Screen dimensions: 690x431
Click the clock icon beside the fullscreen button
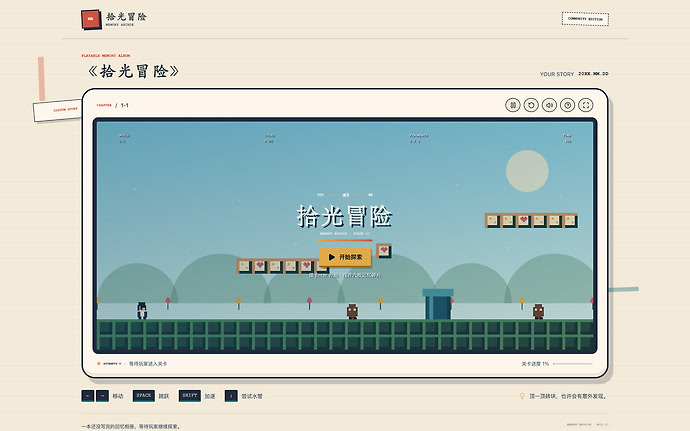coord(568,105)
